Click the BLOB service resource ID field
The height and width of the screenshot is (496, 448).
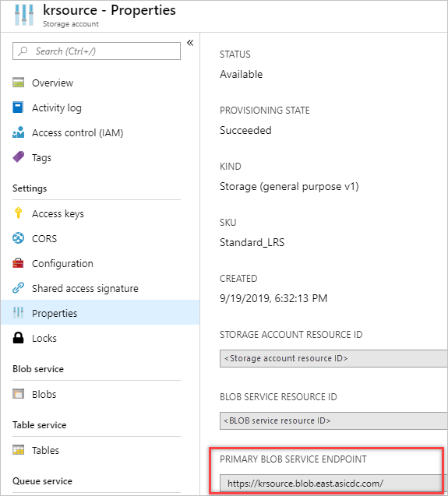point(333,420)
